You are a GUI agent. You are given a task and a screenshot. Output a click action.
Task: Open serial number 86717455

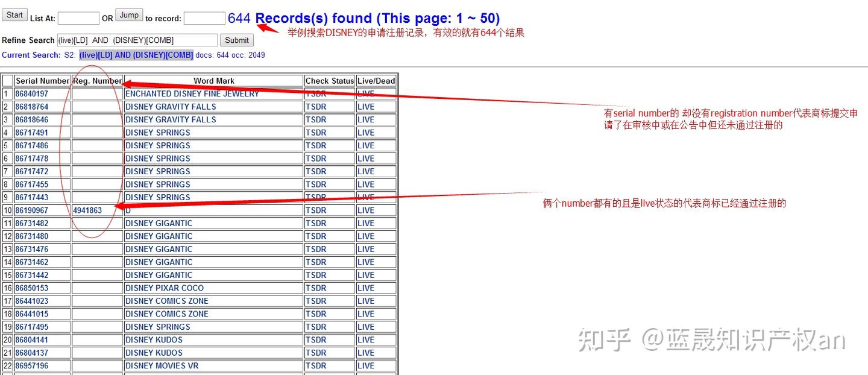(32, 184)
